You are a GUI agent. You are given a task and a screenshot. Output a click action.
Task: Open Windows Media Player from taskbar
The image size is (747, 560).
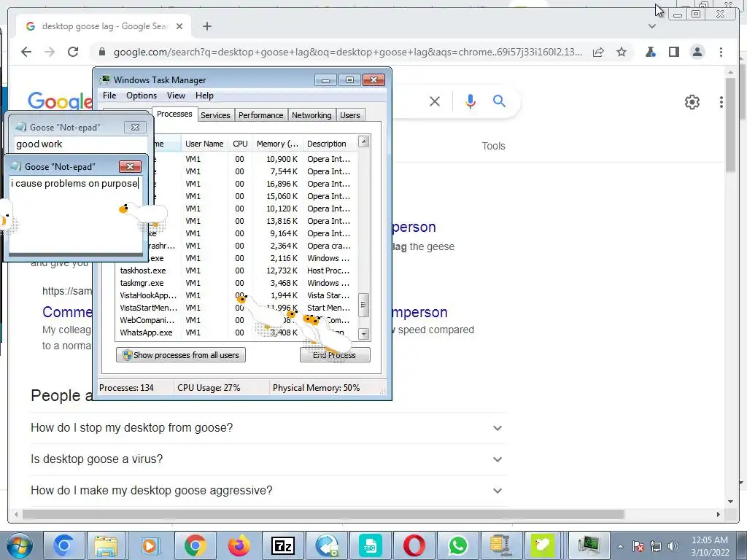pyautogui.click(x=150, y=545)
